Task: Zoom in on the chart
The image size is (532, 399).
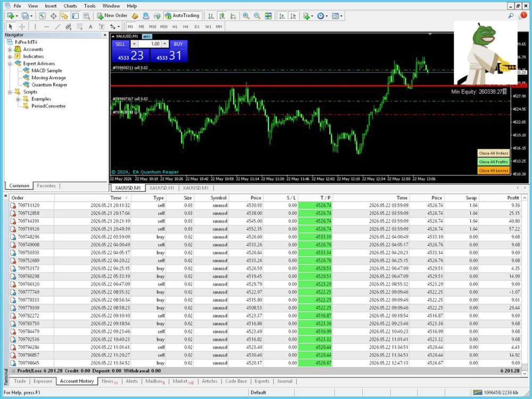Action: click(x=246, y=15)
